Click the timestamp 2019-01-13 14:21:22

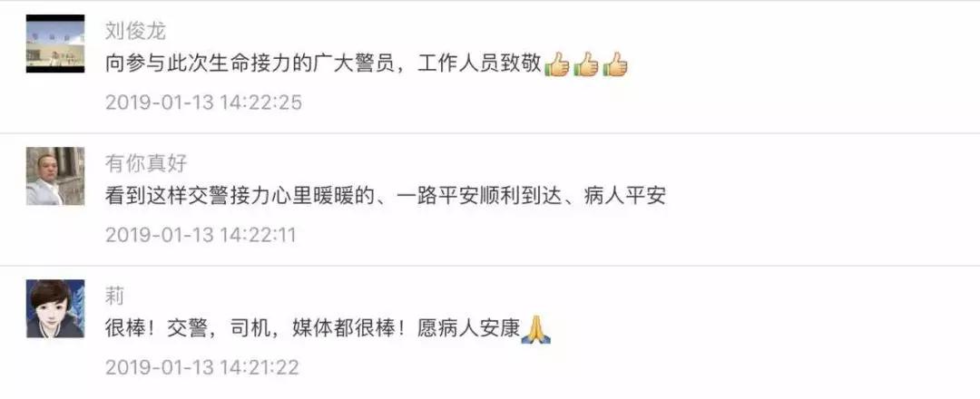(x=201, y=367)
